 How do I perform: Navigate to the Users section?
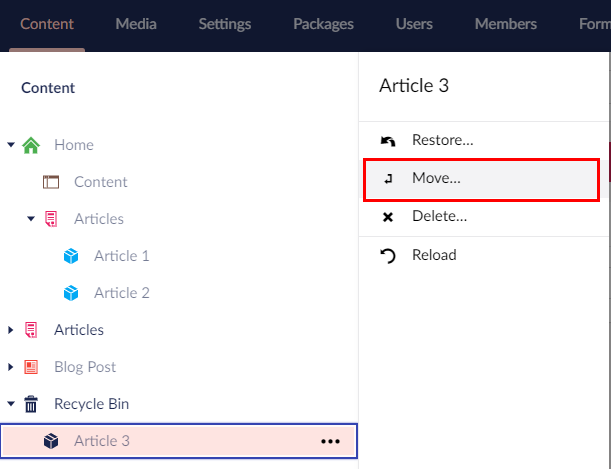[x=414, y=24]
